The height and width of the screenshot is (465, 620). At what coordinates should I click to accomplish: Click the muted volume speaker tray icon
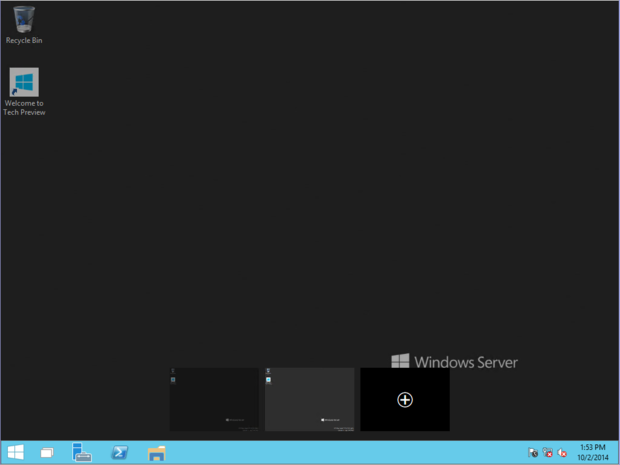(x=561, y=452)
